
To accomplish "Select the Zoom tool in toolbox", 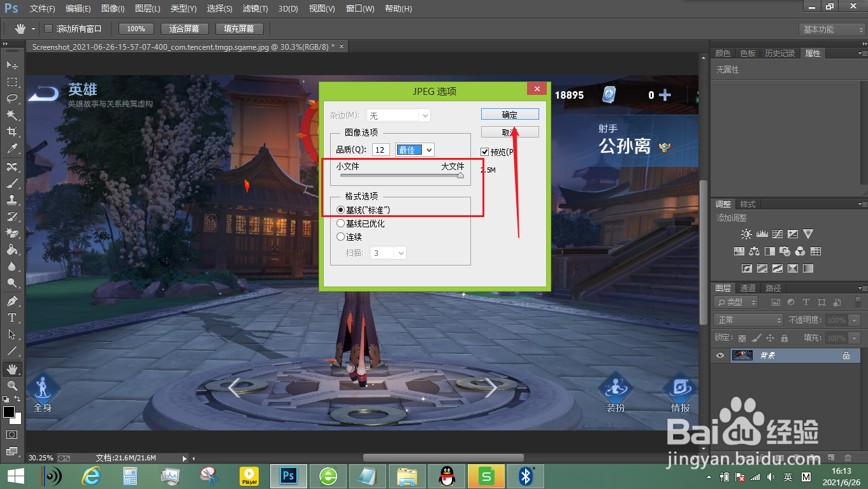I will tap(12, 385).
